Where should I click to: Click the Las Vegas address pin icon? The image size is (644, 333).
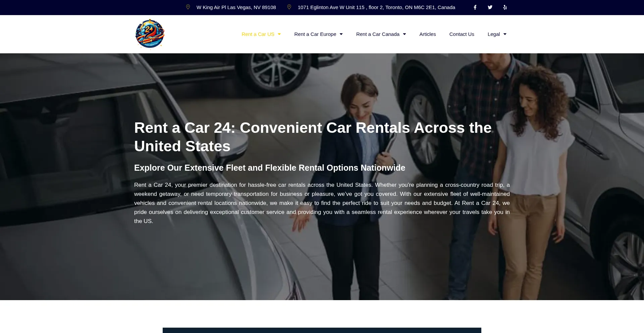click(x=188, y=7)
